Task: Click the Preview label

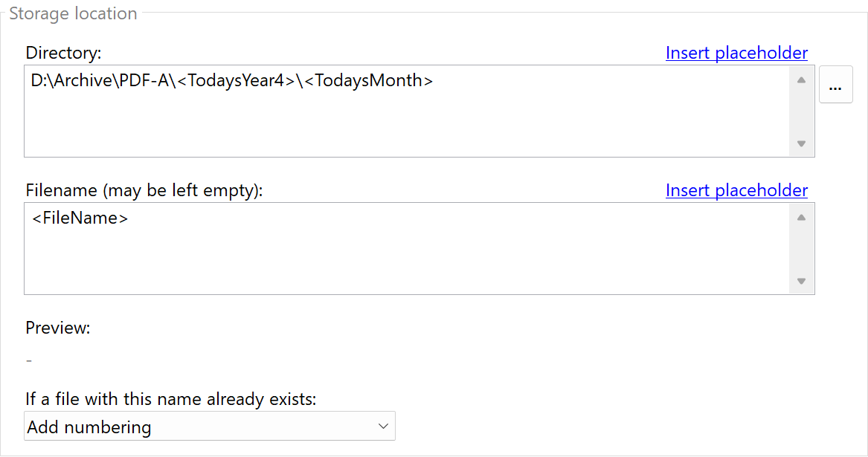Action: [58, 328]
